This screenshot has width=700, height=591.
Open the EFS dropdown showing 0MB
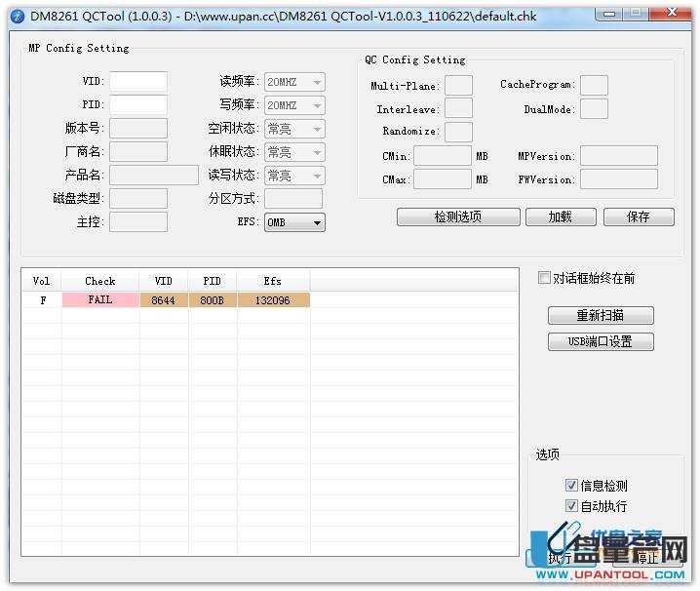pos(294,222)
